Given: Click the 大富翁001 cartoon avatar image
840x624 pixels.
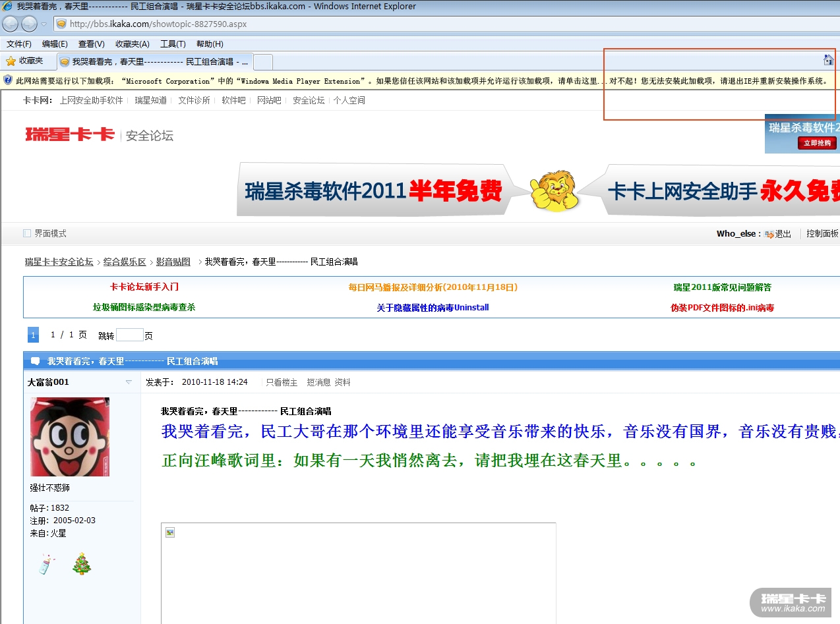Looking at the screenshot, I should tap(70, 437).
